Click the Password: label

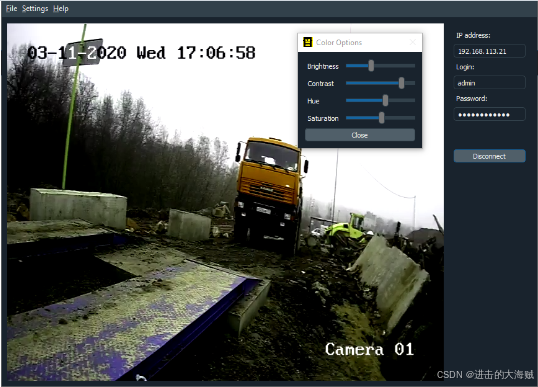click(471, 98)
